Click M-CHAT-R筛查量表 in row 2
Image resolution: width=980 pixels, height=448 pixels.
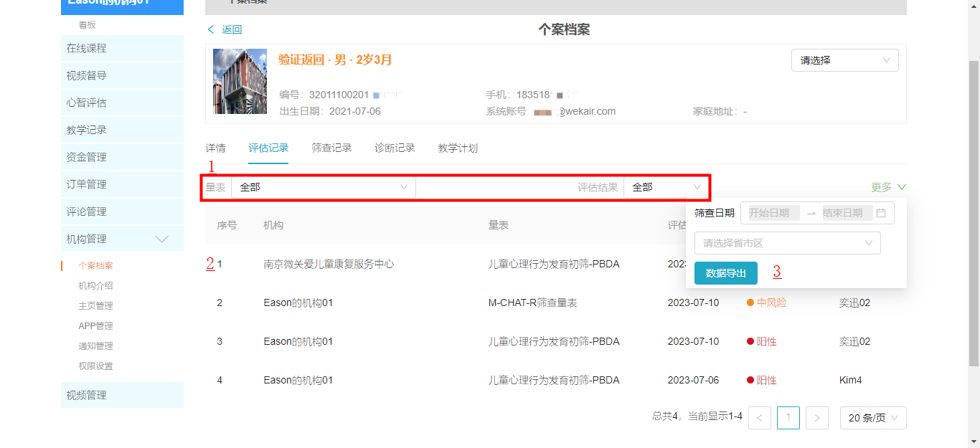pos(532,302)
